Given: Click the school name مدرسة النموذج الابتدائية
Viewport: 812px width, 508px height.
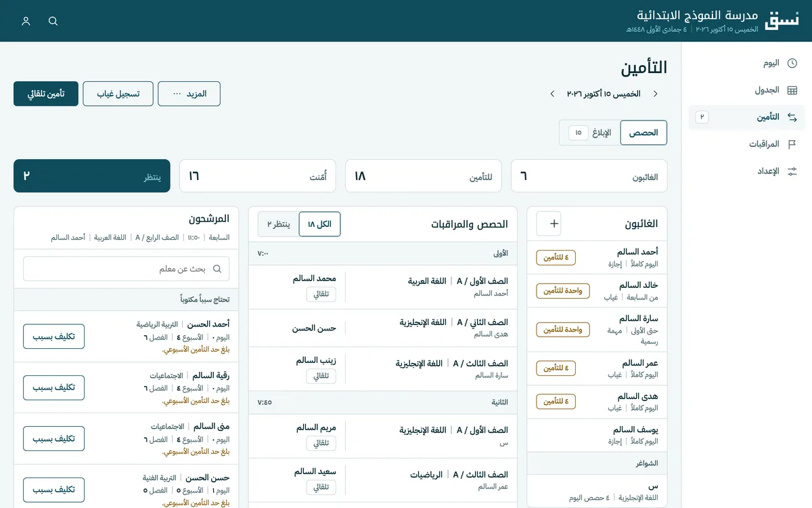Looking at the screenshot, I should tap(698, 15).
